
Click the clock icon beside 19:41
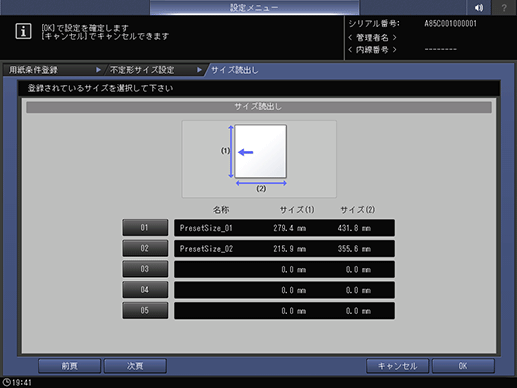(x=6, y=382)
